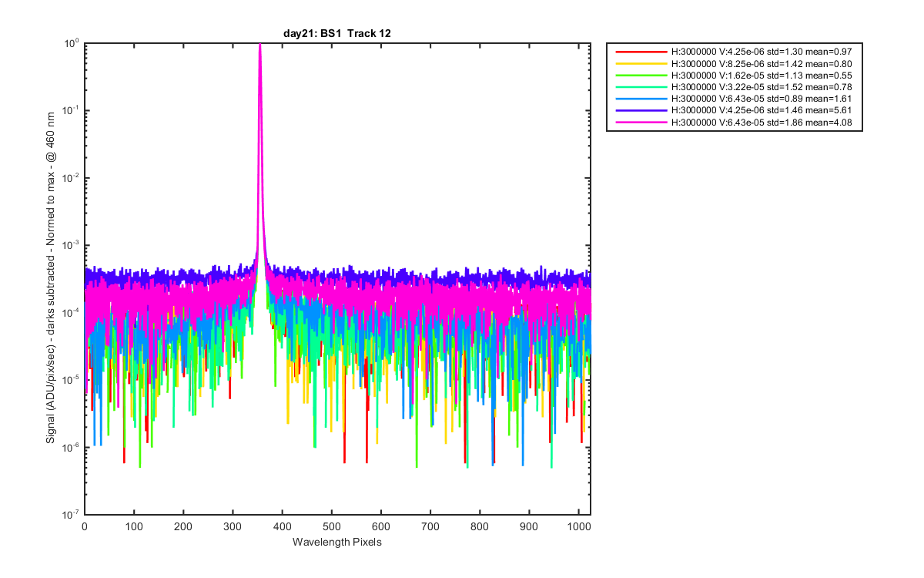
Task: Click the y-axis tick label 10^0
Action: point(72,43)
